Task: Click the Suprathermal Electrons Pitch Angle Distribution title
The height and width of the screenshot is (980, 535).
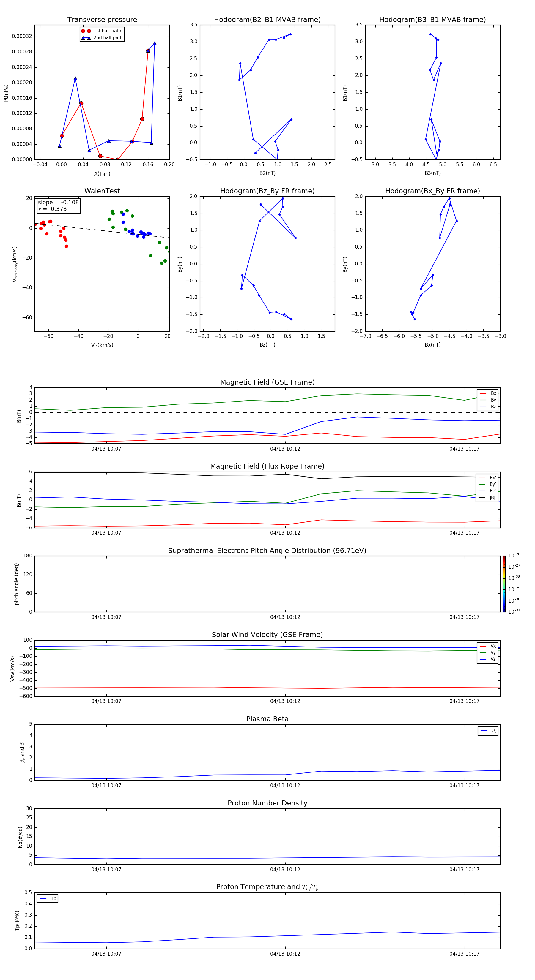Action: tap(267, 551)
